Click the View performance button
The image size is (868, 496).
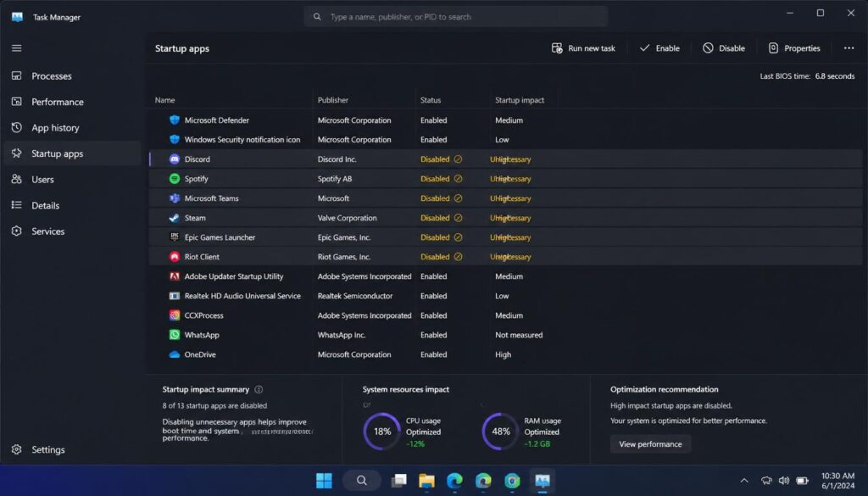click(650, 444)
